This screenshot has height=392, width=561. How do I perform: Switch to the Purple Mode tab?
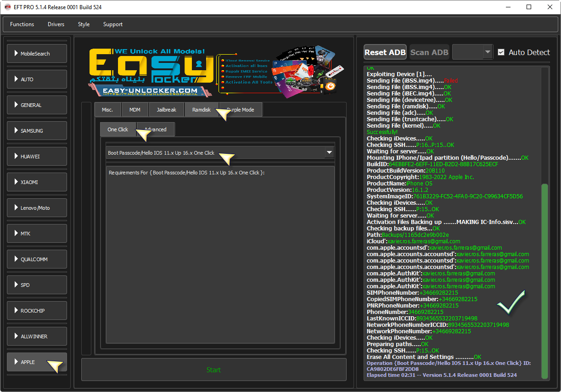pos(241,110)
